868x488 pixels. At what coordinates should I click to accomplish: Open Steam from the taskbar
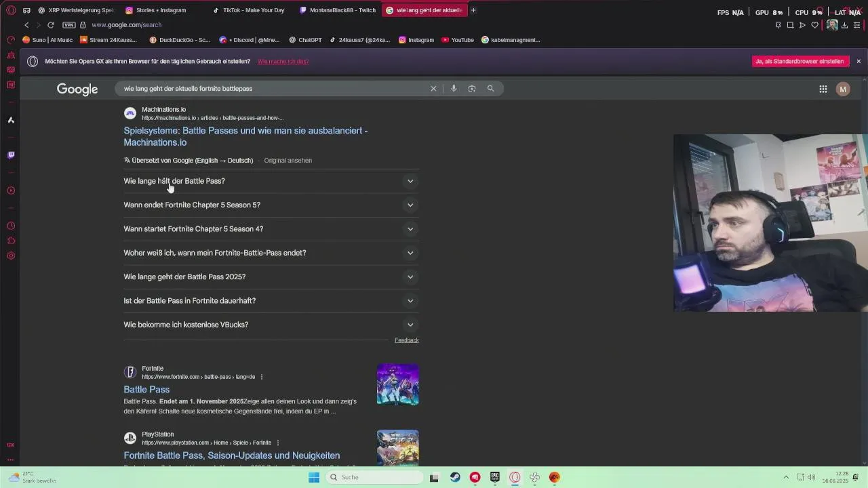coord(455,477)
